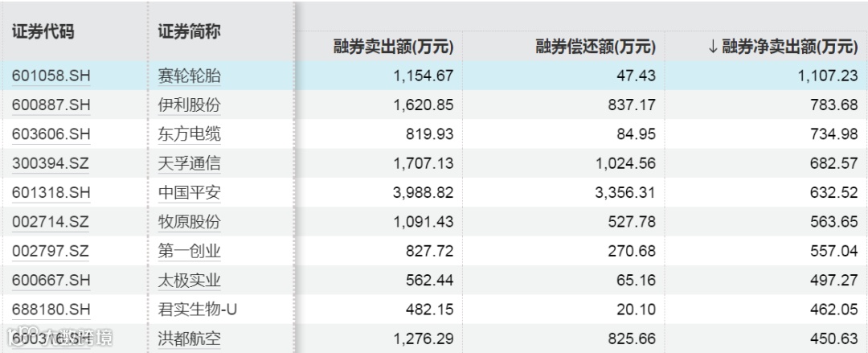The width and height of the screenshot is (868, 353).
Task: Open the 洪都航空 stock name link
Action: pyautogui.click(x=190, y=339)
